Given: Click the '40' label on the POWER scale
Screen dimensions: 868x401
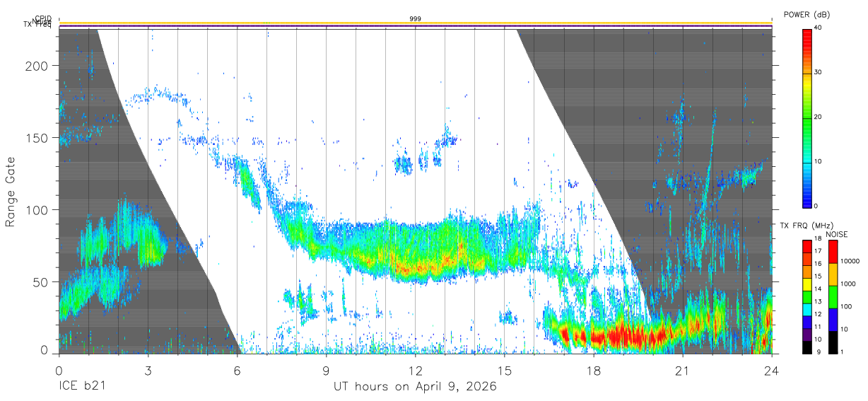Looking at the screenshot, I should tap(819, 28).
